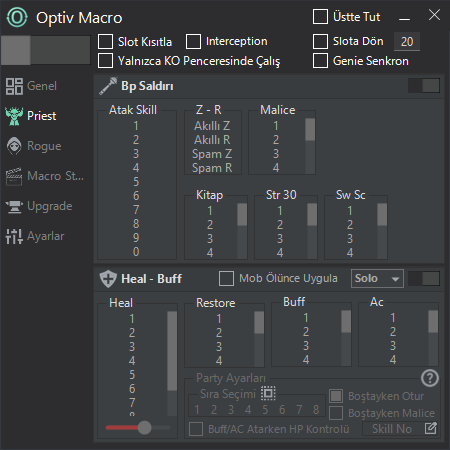Enable the Üstte Tut checkbox
Viewport: 450px width, 450px height.
click(x=320, y=17)
